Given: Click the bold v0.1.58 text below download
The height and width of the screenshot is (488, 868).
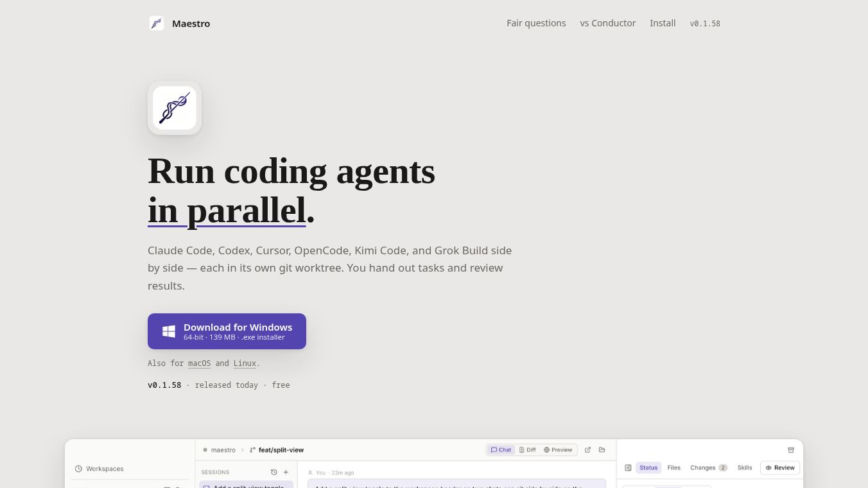Looking at the screenshot, I should point(164,385).
